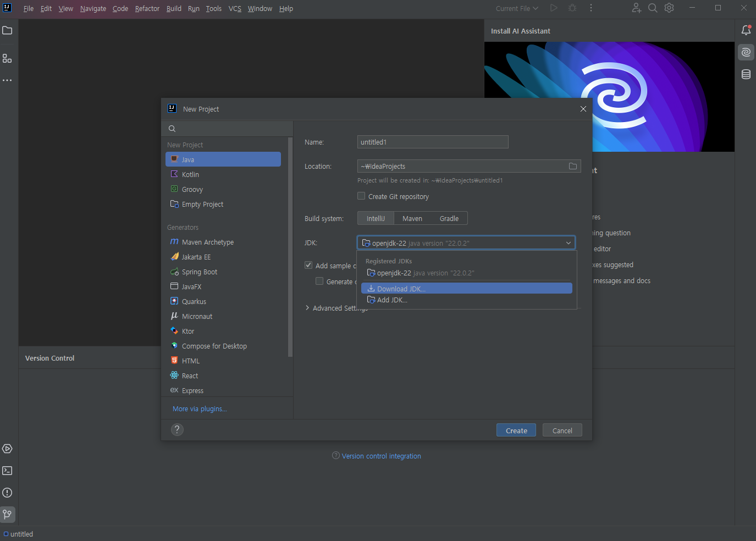Choose Add JDK... option
Screen dimensions: 756x541
(466, 300)
